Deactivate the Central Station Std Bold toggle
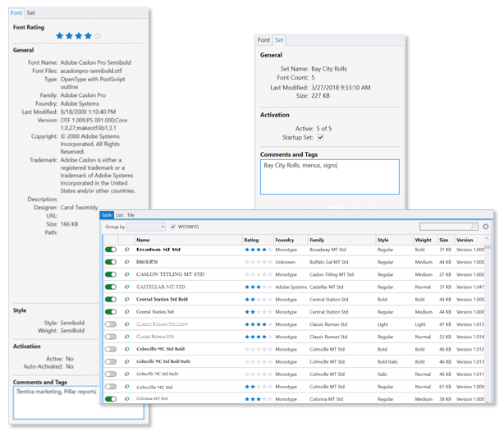Screen dimensions: 504x436 pos(111,300)
